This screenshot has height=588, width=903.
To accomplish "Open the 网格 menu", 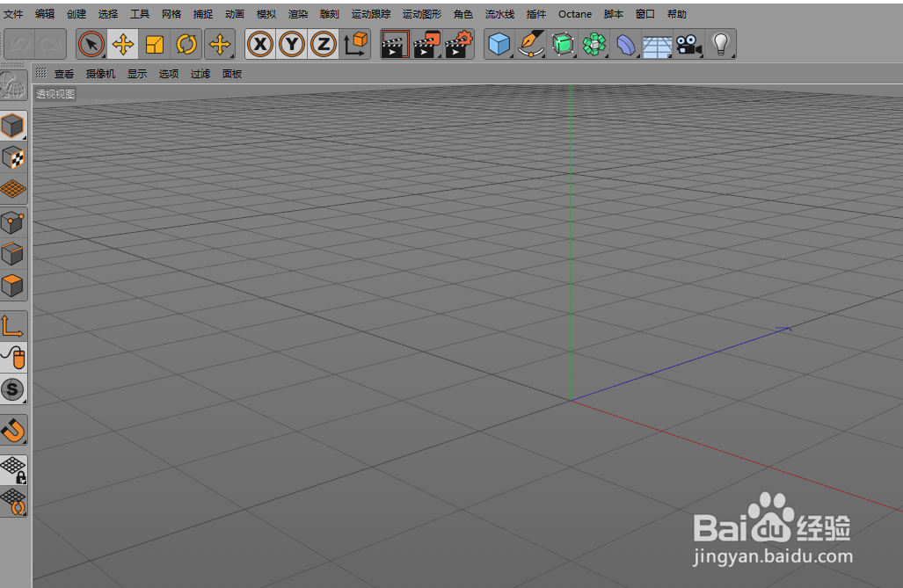I will pyautogui.click(x=171, y=14).
